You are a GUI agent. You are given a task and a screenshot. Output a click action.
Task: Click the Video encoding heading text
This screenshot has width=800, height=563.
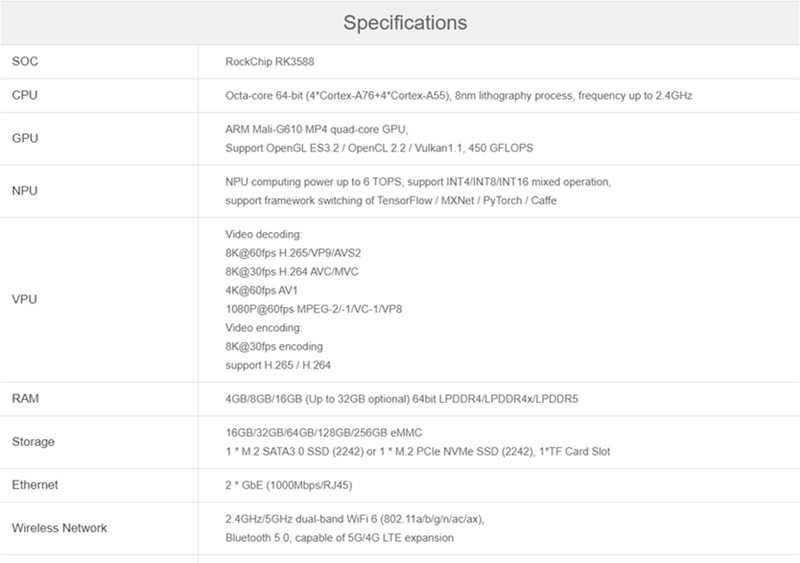pyautogui.click(x=264, y=328)
